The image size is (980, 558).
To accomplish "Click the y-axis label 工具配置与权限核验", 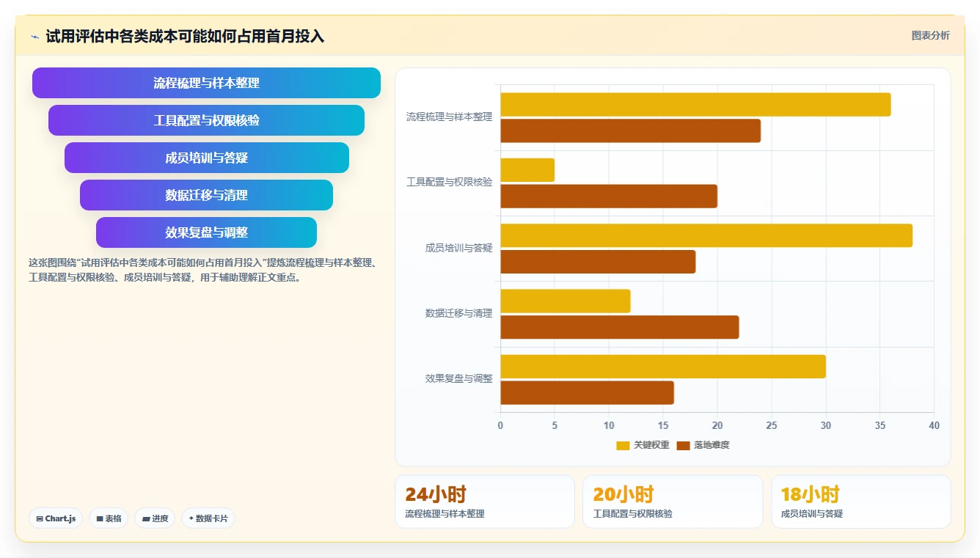I will [449, 182].
